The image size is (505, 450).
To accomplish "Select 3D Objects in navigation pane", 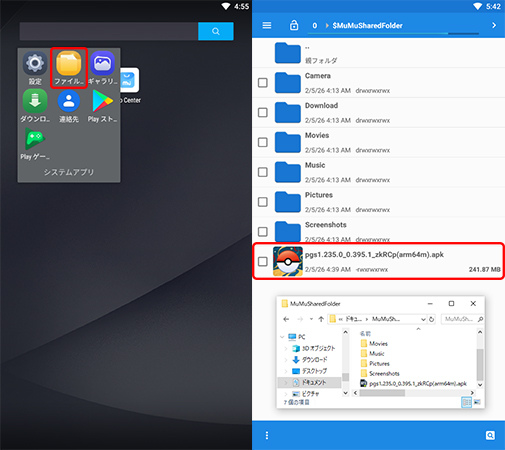I will pyautogui.click(x=314, y=348).
